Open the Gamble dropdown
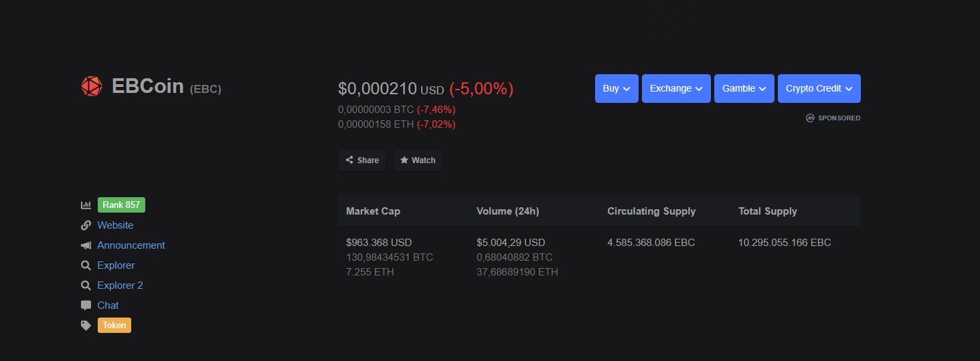Image resolution: width=980 pixels, height=361 pixels. [744, 88]
